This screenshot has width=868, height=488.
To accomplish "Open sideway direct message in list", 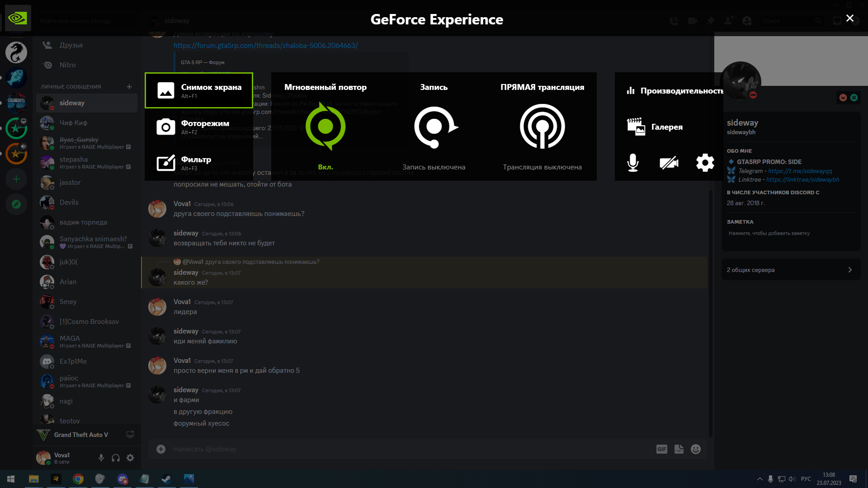I will click(87, 103).
